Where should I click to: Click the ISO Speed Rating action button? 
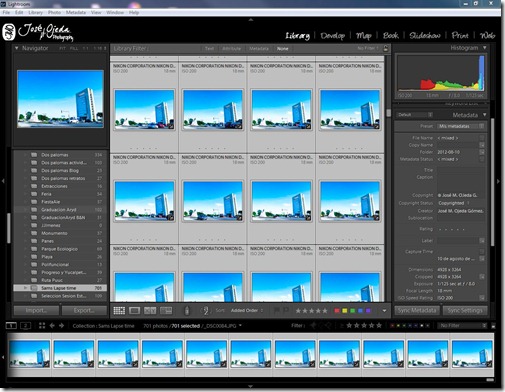coord(482,298)
